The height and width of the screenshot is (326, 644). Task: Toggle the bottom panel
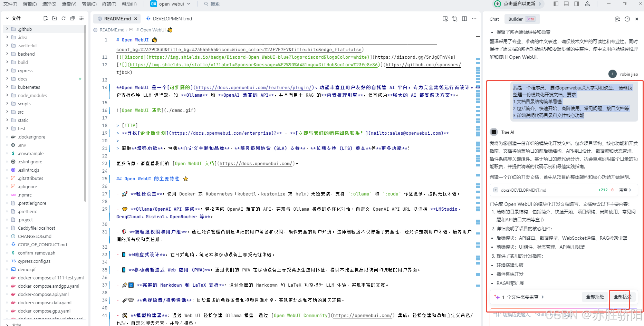(566, 4)
